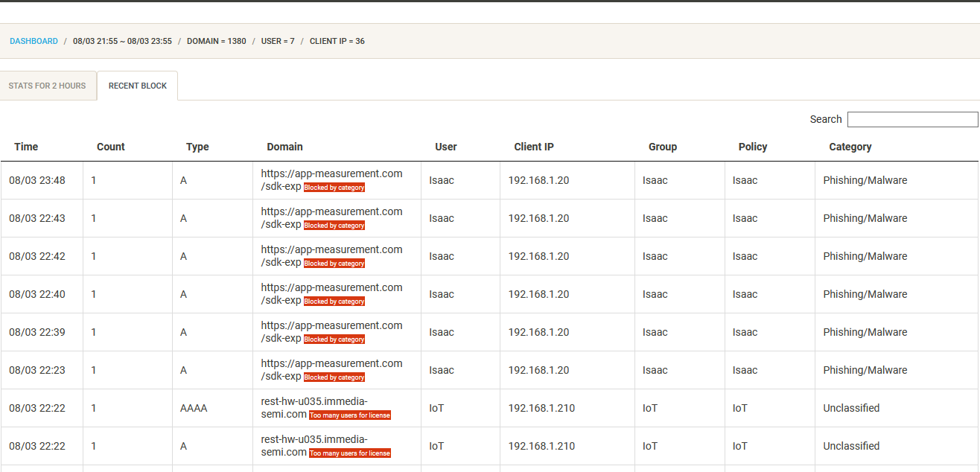Select the Recent Block tab

[x=138, y=86]
